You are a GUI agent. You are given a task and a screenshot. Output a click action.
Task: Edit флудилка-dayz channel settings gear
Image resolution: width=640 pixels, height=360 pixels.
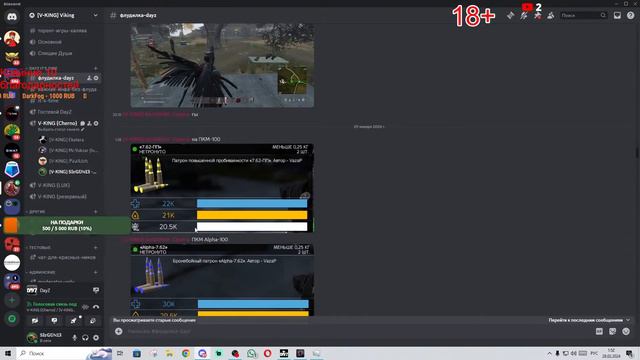(x=96, y=78)
